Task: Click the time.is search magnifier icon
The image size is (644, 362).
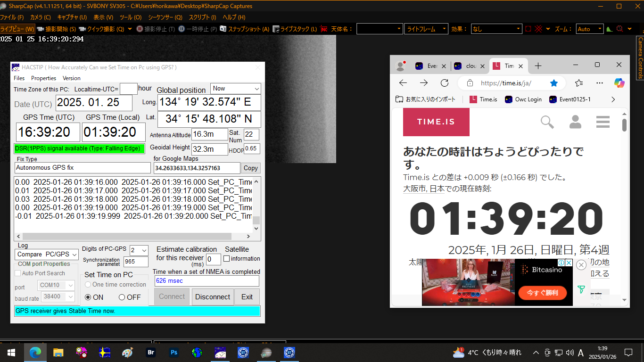Action: tap(547, 122)
